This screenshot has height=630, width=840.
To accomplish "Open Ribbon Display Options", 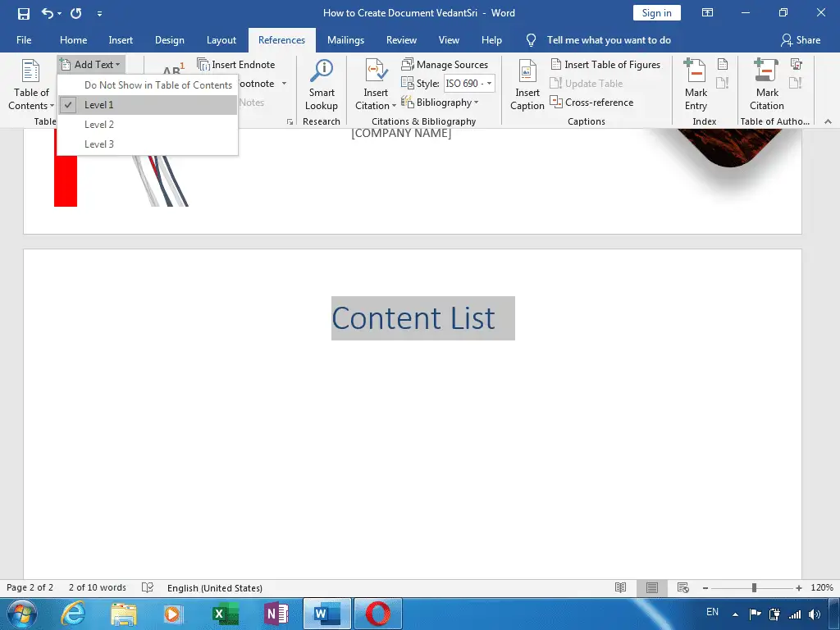I will click(707, 13).
